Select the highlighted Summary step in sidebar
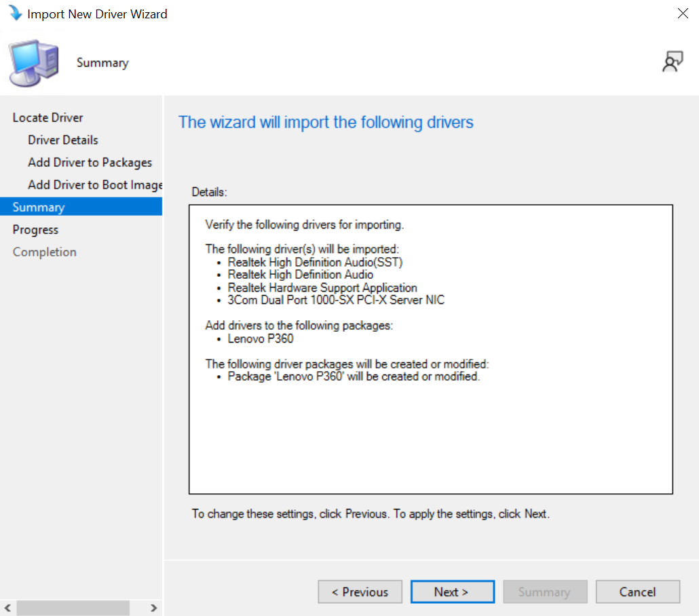Viewport: 699px width, 616px height. [x=81, y=207]
